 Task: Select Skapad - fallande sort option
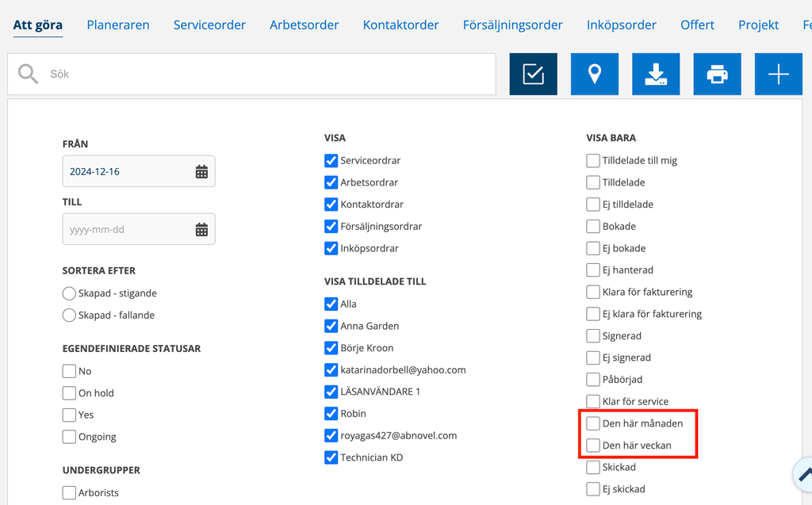click(x=69, y=316)
